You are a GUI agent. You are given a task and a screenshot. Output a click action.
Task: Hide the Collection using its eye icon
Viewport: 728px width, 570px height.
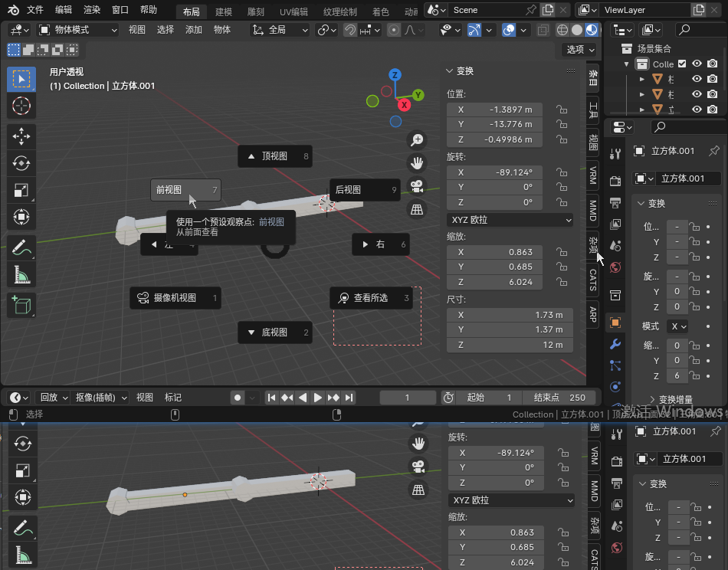(697, 64)
